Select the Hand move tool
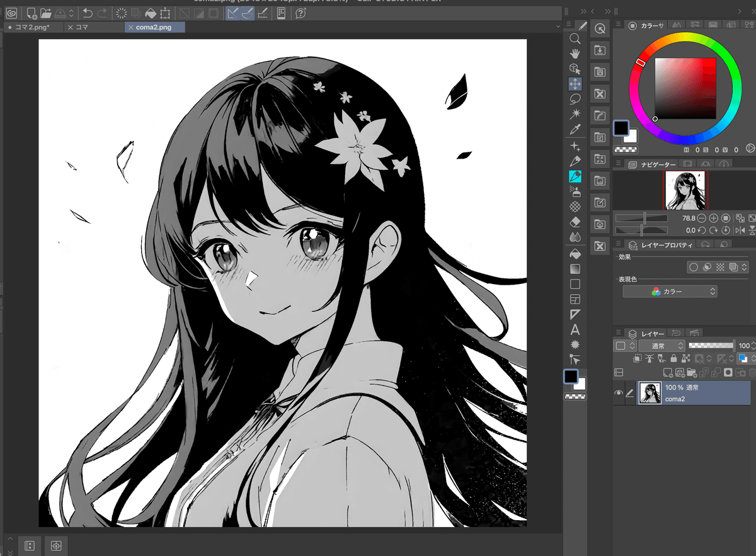 575,54
